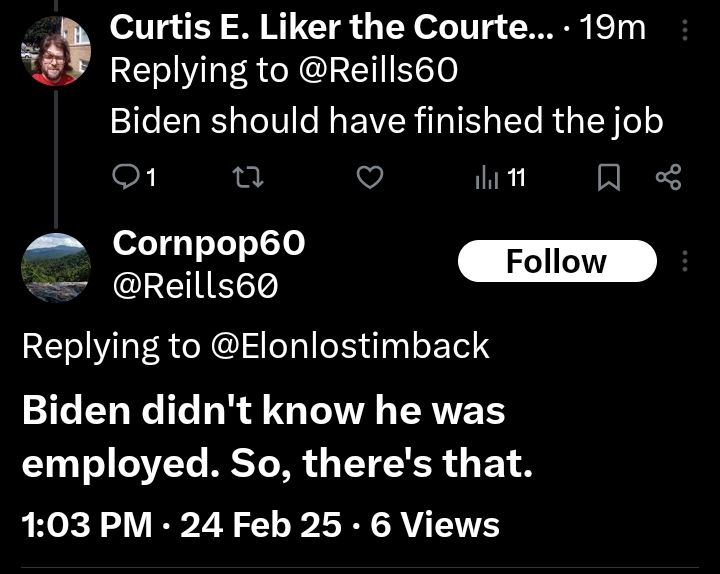
Task: Like the "Biden should have finished" reply
Action: (x=370, y=178)
